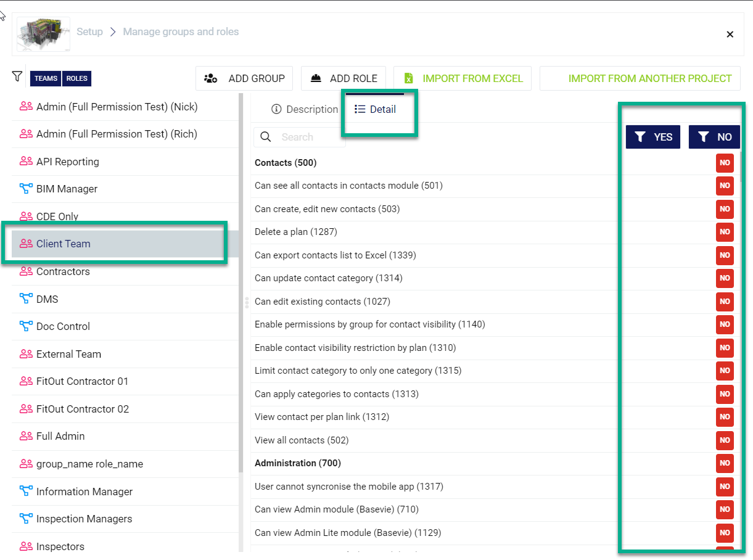Toggle NO for Can see all contacts (501)
The width and height of the screenshot is (753, 560).
725,186
